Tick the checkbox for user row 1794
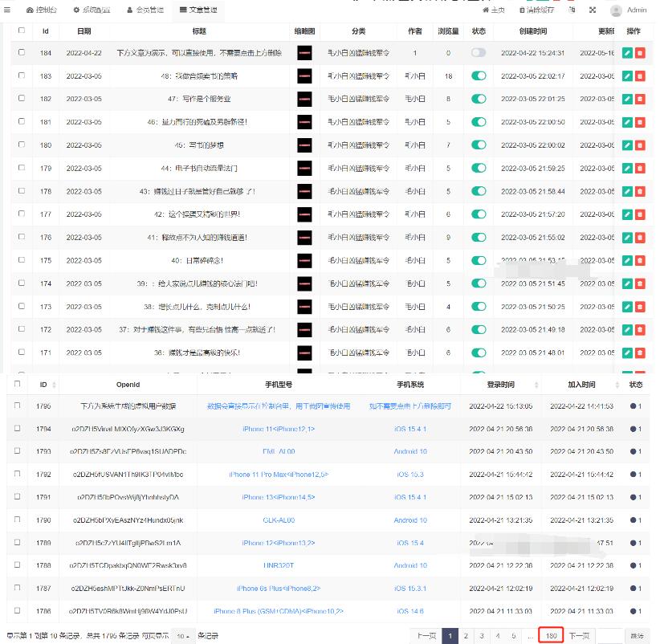This screenshot has width=660, height=644. tap(18, 429)
